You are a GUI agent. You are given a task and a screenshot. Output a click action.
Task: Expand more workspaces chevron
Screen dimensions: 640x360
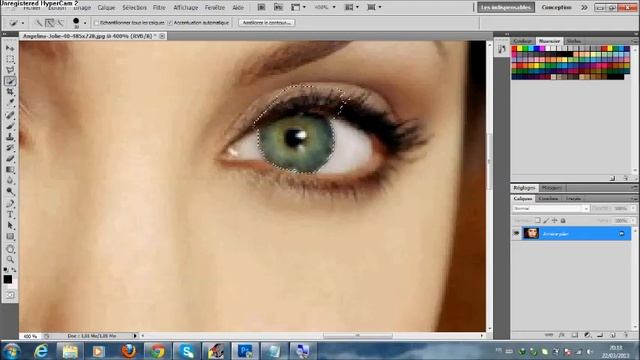pyautogui.click(x=584, y=7)
